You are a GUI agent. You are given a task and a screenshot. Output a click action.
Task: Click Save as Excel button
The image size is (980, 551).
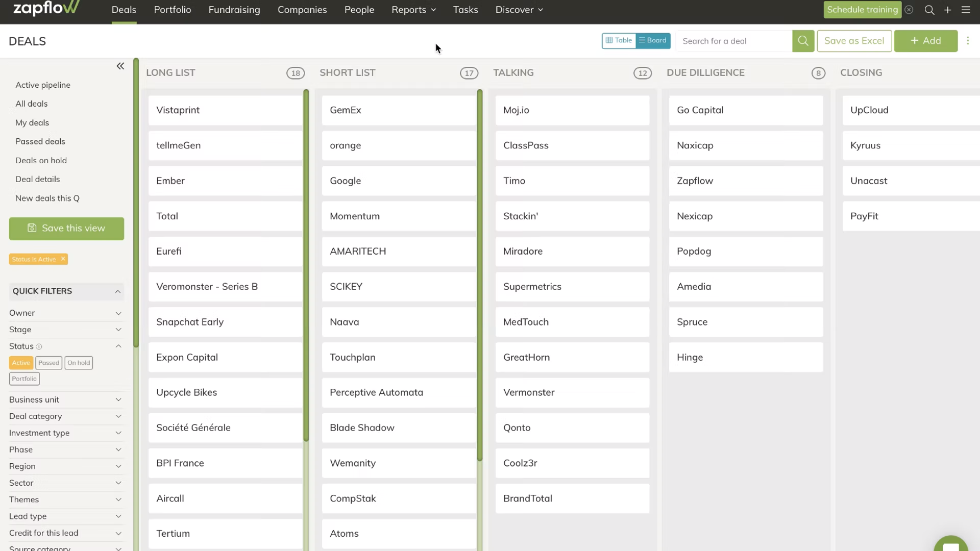pyautogui.click(x=854, y=41)
